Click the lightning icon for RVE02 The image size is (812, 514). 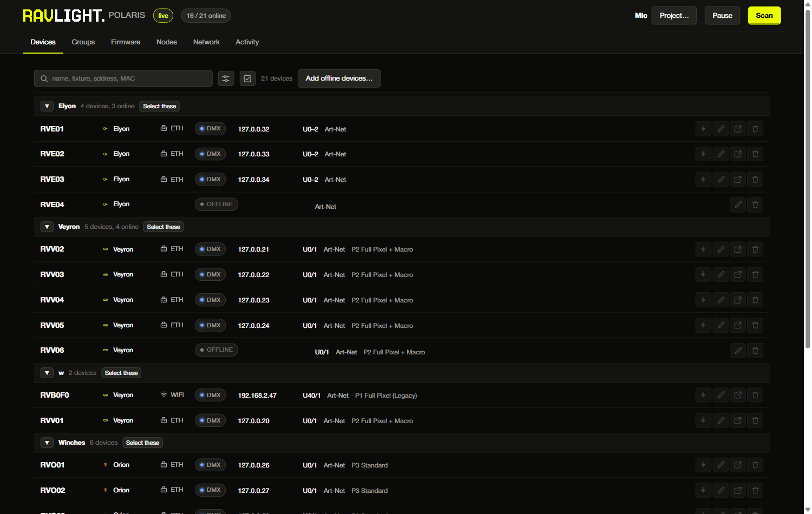coord(703,154)
